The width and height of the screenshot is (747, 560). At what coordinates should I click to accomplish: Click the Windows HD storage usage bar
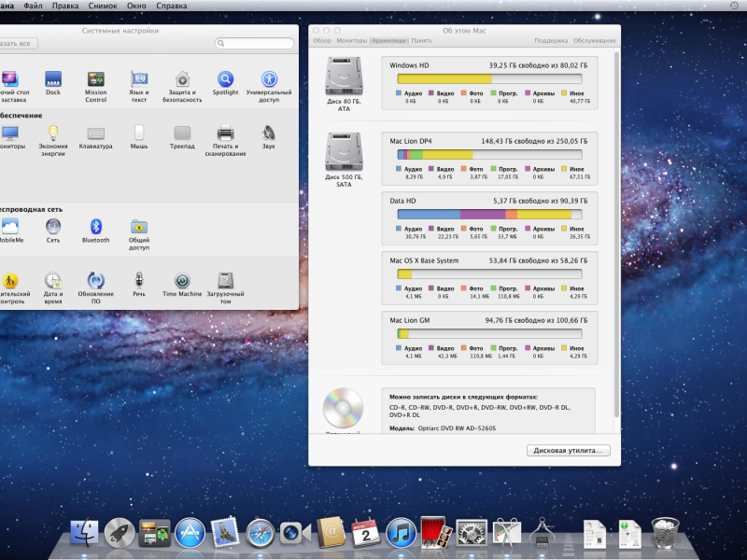tap(489, 79)
